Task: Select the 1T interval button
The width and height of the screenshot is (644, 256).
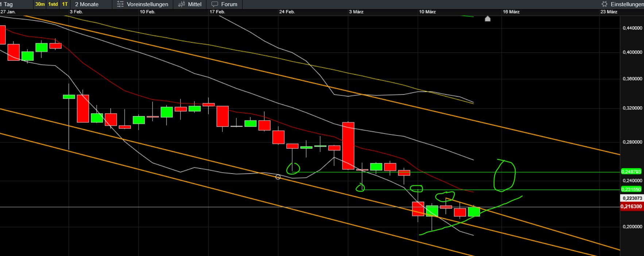Action: point(65,4)
